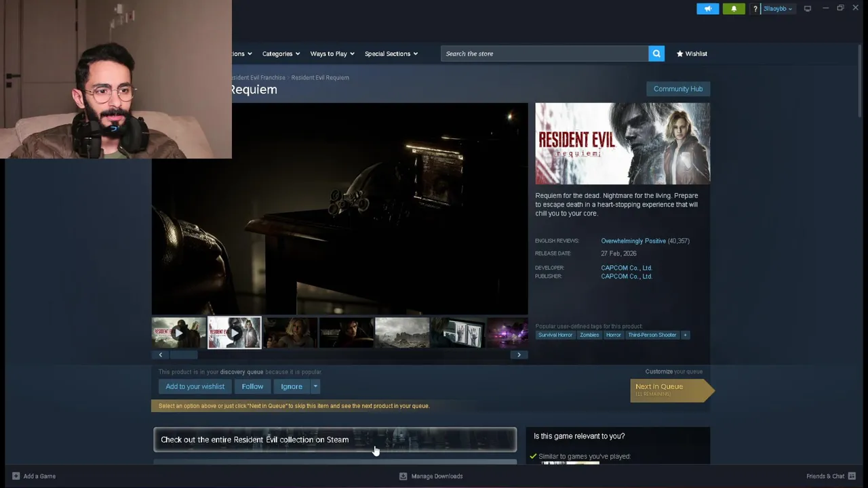Open the discovery queue link
Viewport: 868px width, 488px height.
241,372
